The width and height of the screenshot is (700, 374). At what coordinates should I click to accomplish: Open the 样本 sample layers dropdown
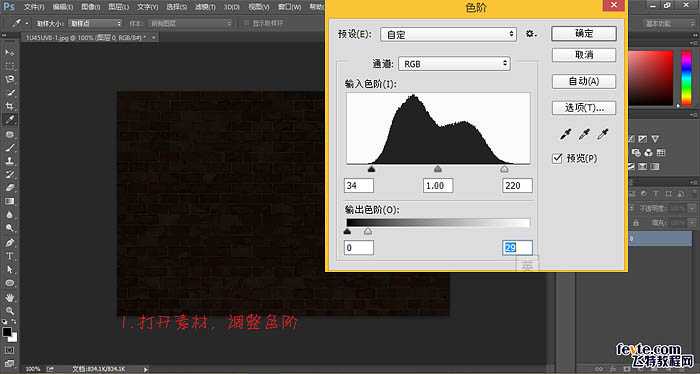pos(191,23)
